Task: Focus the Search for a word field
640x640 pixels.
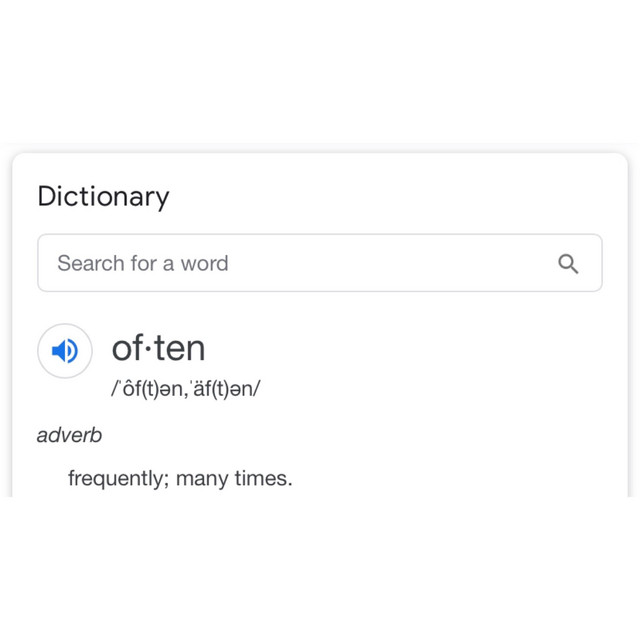Action: (300, 264)
